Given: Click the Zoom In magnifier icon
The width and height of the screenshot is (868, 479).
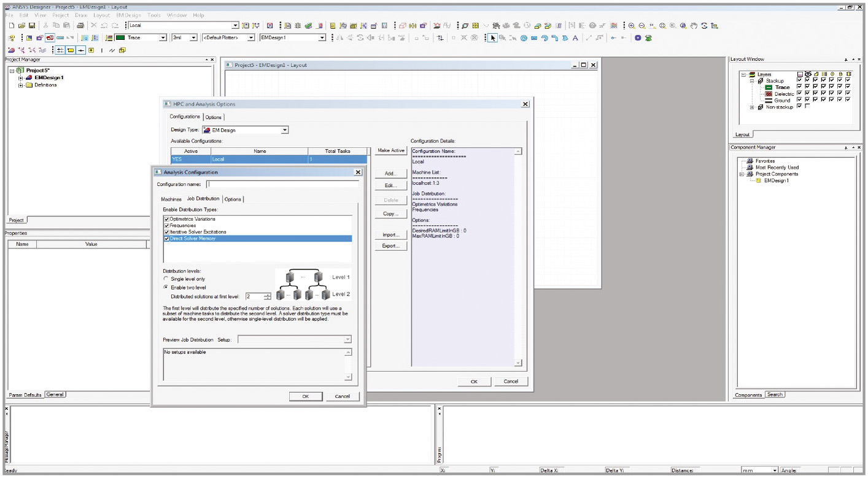Looking at the screenshot, I should point(632,26).
